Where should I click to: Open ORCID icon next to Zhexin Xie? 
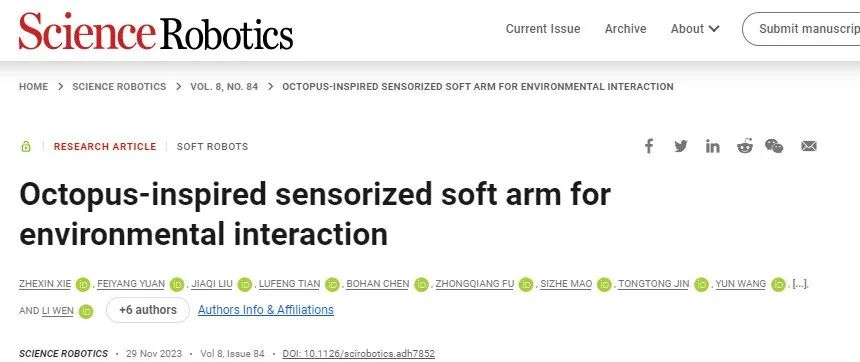click(x=83, y=284)
